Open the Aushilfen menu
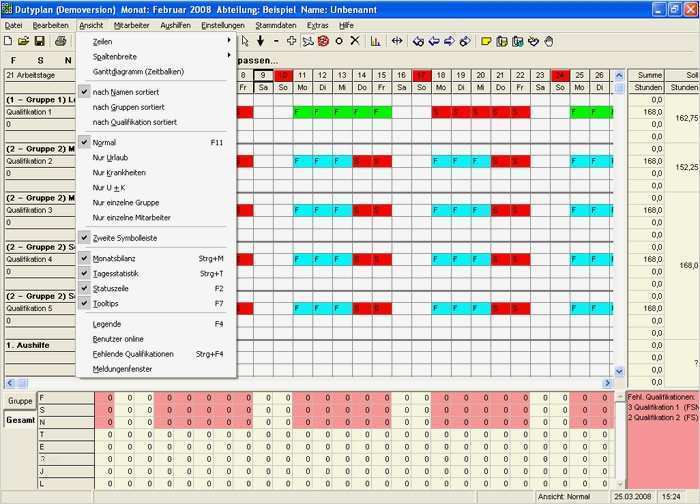The image size is (700, 504). [x=175, y=25]
